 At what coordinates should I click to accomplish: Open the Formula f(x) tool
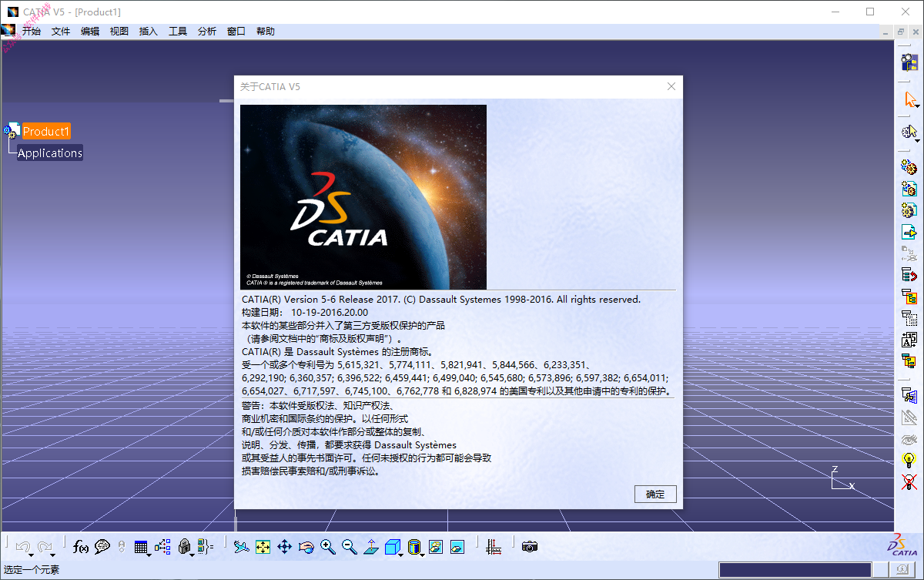(81, 547)
